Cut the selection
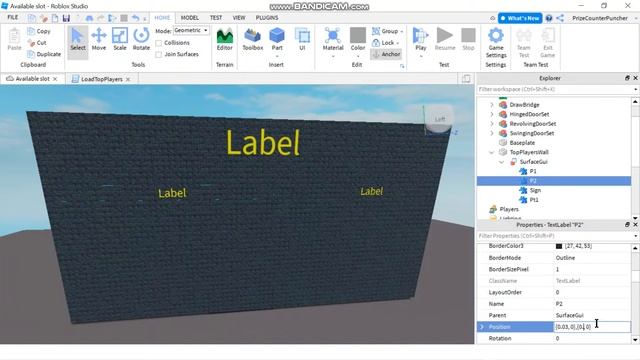 tap(37, 42)
